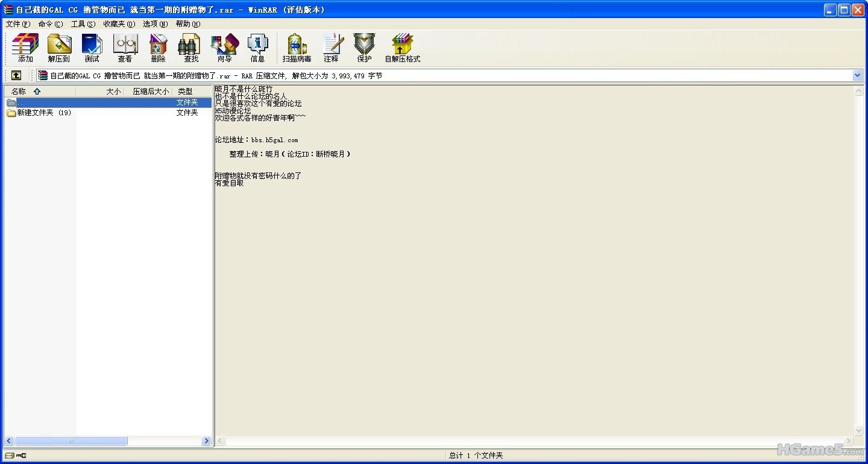Open the 查找 (Find) binoculars tool
868x464 pixels.
tap(191, 48)
